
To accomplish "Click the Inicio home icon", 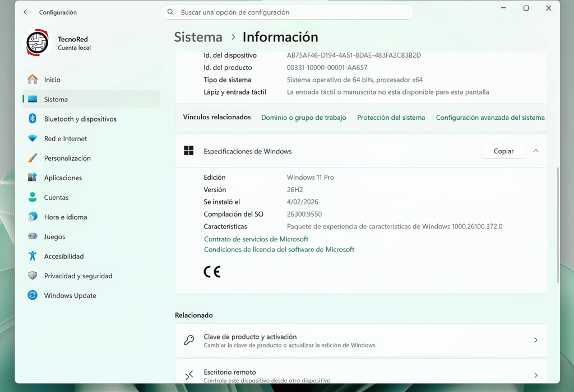I will pos(33,80).
